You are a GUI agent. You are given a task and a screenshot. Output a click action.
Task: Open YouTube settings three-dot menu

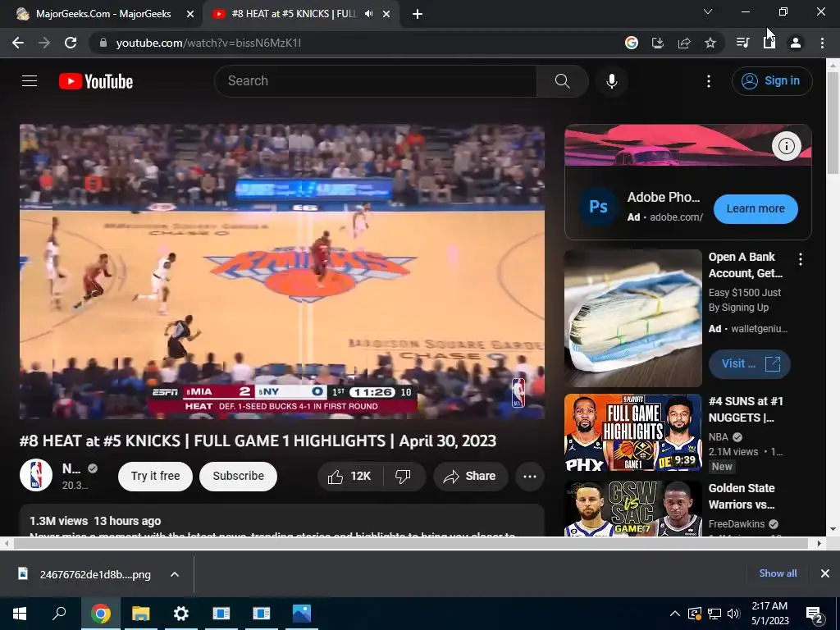(x=708, y=81)
